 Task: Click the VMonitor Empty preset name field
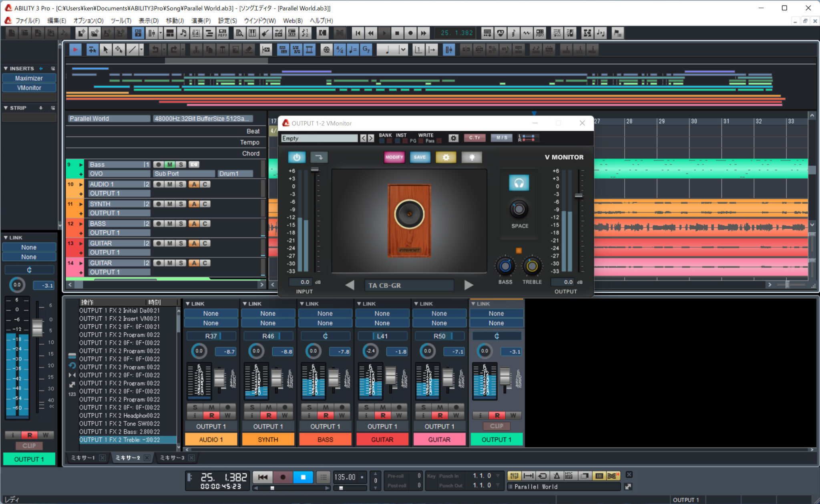(319, 138)
